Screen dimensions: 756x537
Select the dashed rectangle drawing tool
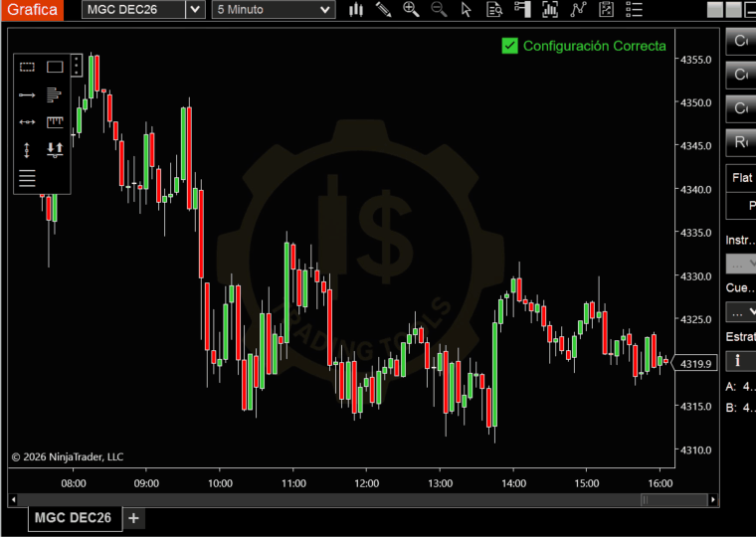[27, 67]
